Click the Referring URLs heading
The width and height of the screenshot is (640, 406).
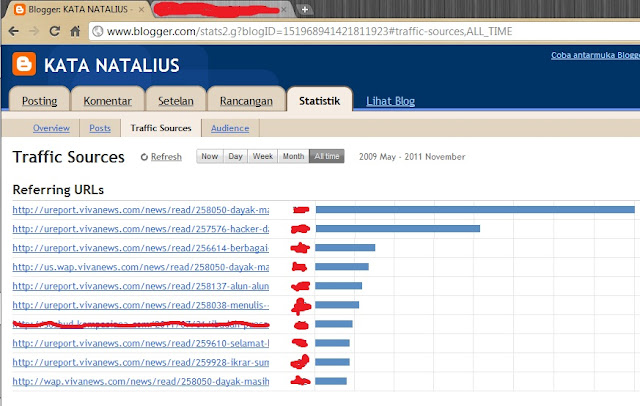point(58,190)
